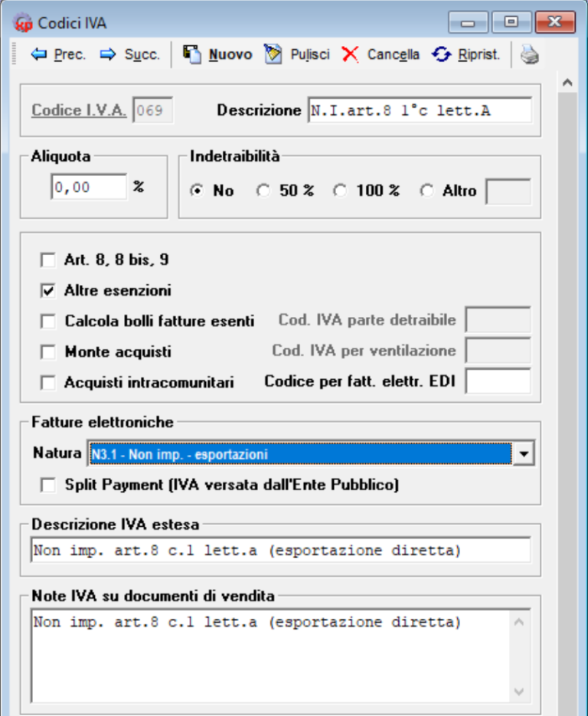Click the Codice I.V.A. underlined label

(x=79, y=110)
